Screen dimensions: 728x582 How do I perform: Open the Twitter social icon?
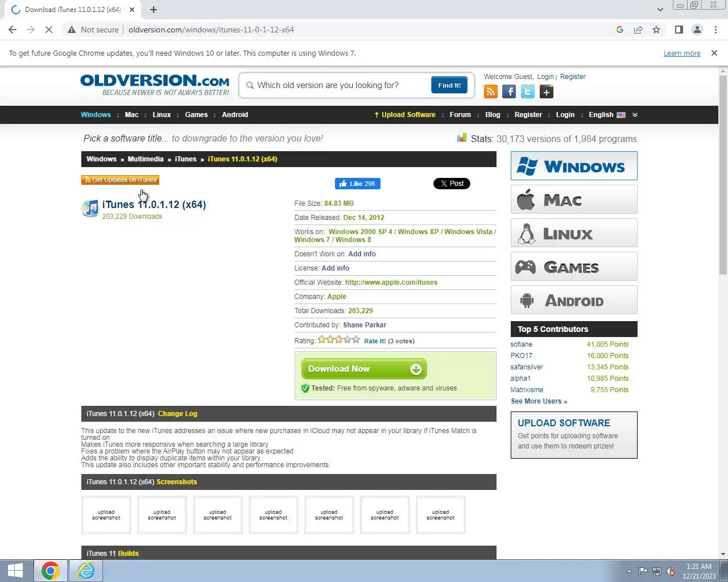[x=528, y=92]
